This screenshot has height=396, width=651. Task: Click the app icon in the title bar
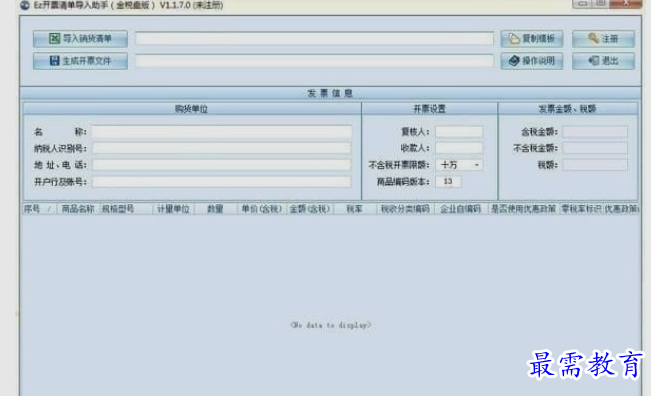[25, 5]
